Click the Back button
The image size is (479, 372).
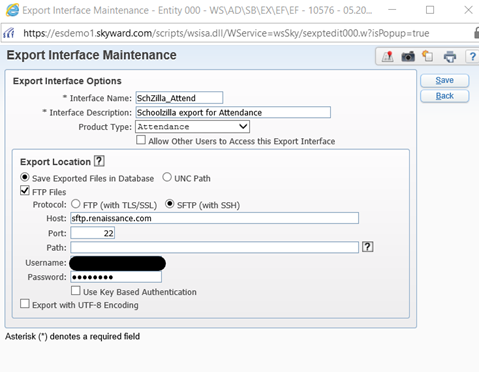(444, 96)
